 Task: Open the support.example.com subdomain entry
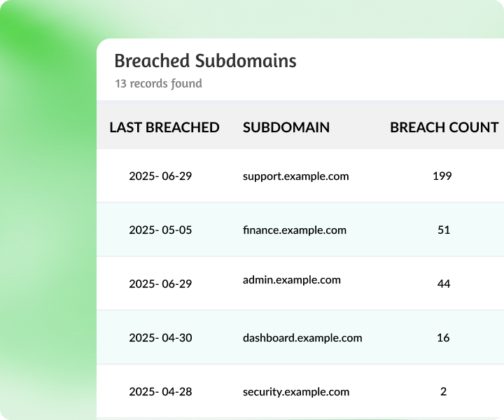295,176
